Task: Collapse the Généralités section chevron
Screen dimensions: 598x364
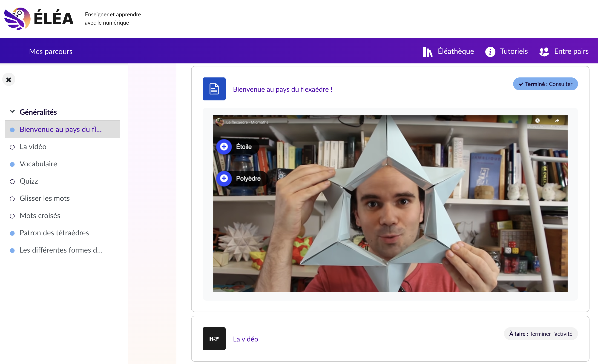Action: pyautogui.click(x=12, y=111)
